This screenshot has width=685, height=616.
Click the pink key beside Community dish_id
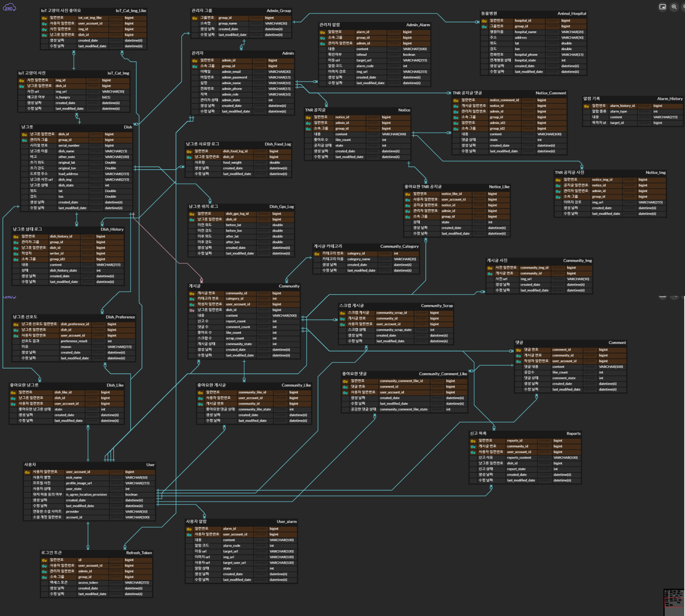[x=192, y=310]
